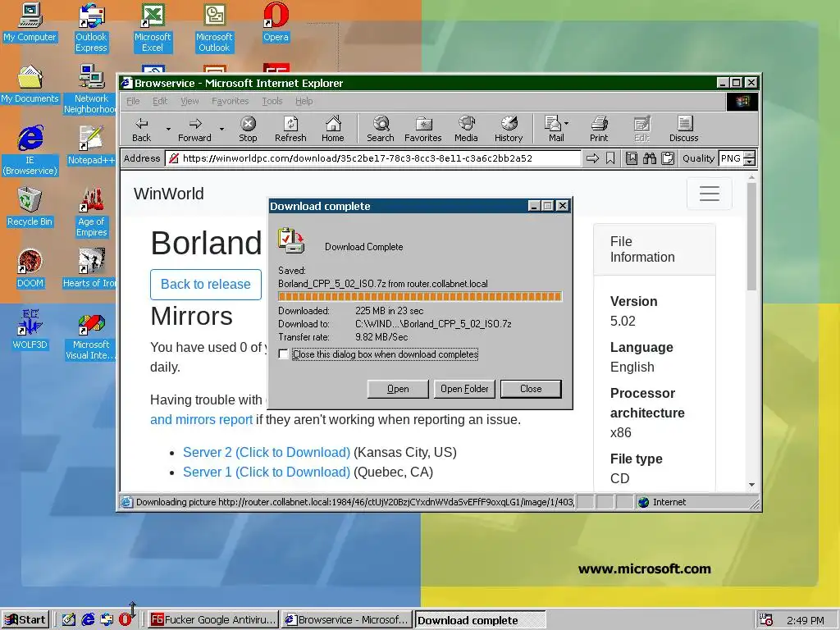The width and height of the screenshot is (840, 630).
Task: Expand the Forward button history arrow
Action: [221, 129]
